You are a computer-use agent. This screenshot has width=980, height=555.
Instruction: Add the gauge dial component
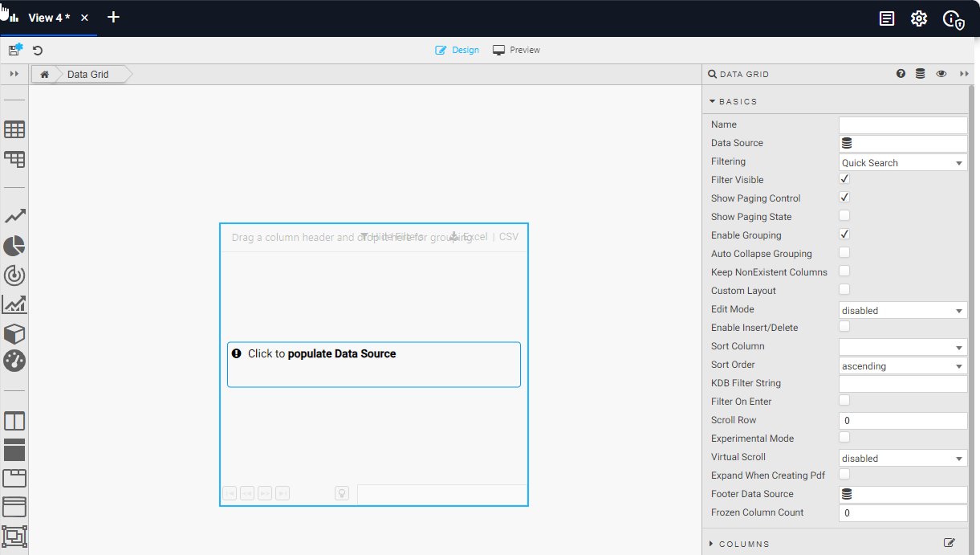tap(14, 361)
